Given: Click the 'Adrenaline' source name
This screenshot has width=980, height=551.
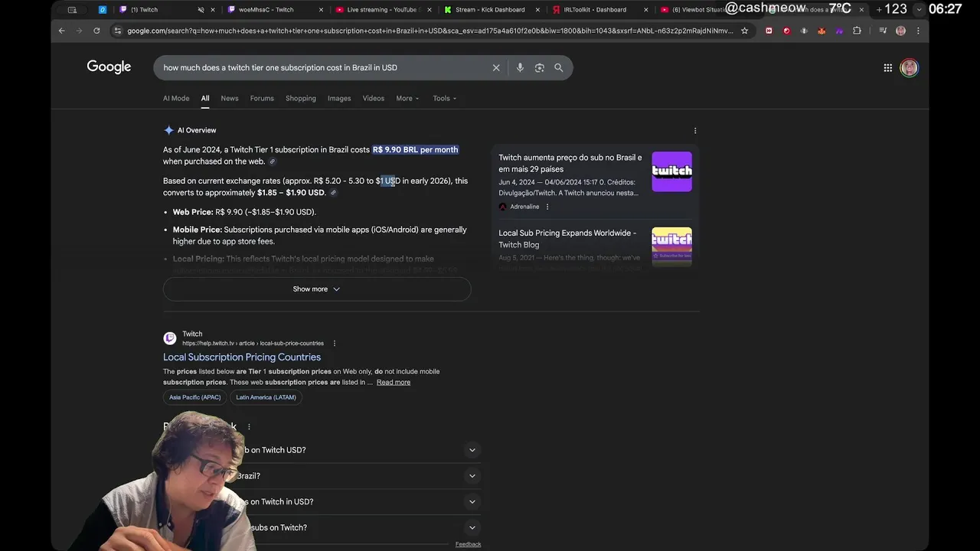Looking at the screenshot, I should point(524,207).
